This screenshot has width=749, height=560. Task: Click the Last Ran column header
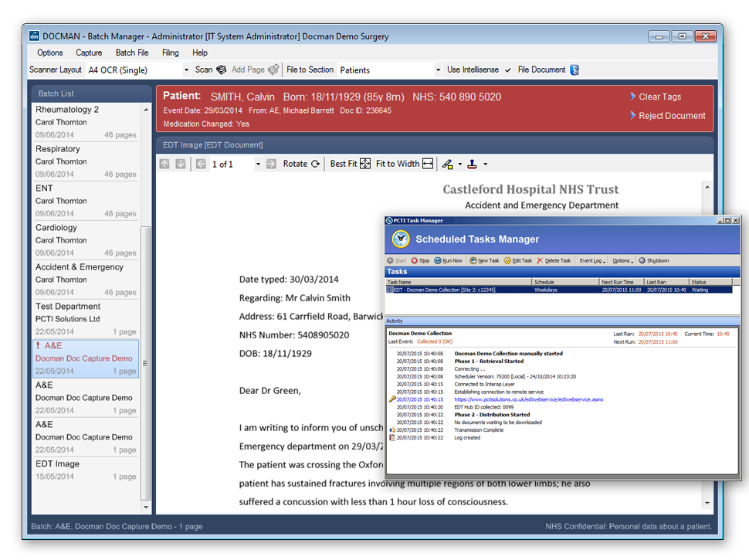coord(667,282)
